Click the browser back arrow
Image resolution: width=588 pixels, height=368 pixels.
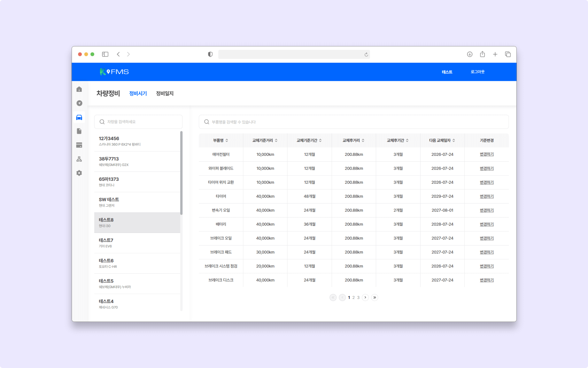tap(118, 54)
